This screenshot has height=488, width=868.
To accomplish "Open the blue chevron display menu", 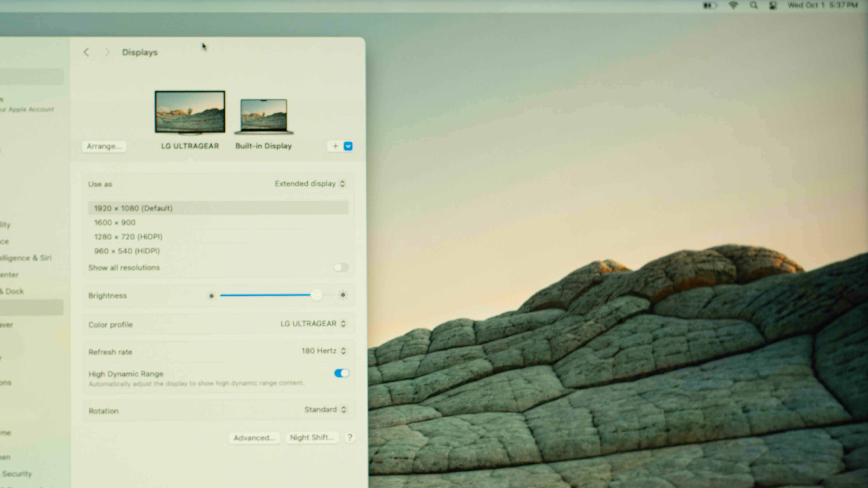I will 348,146.
